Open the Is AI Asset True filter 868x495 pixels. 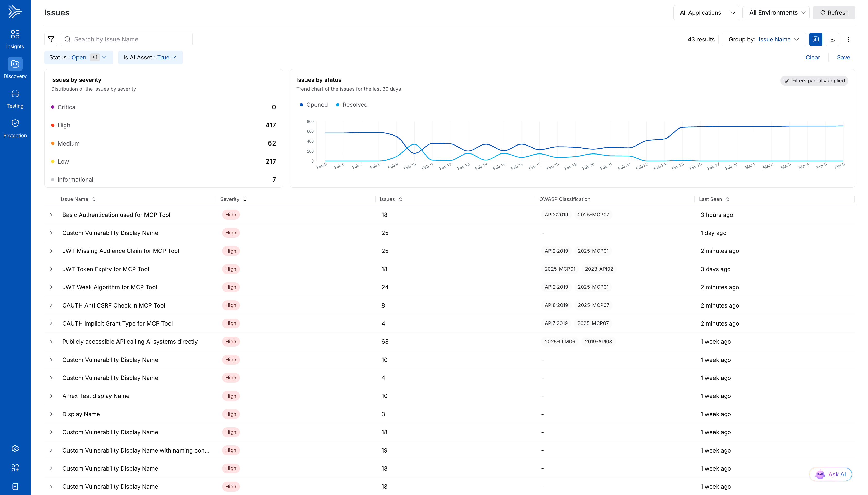coord(150,57)
